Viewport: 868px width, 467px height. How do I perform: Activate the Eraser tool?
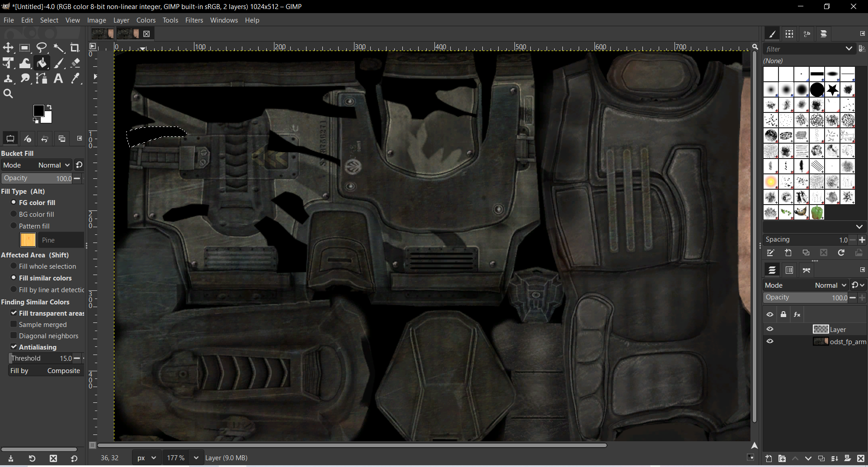click(x=75, y=63)
